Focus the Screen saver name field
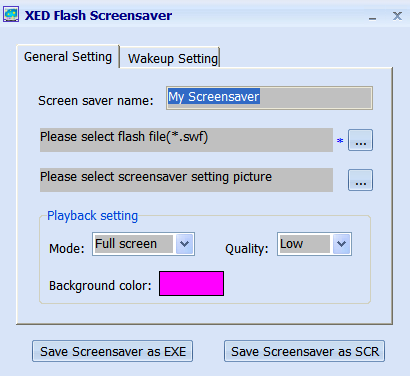Viewport: 410px width, 376px height. click(x=269, y=98)
